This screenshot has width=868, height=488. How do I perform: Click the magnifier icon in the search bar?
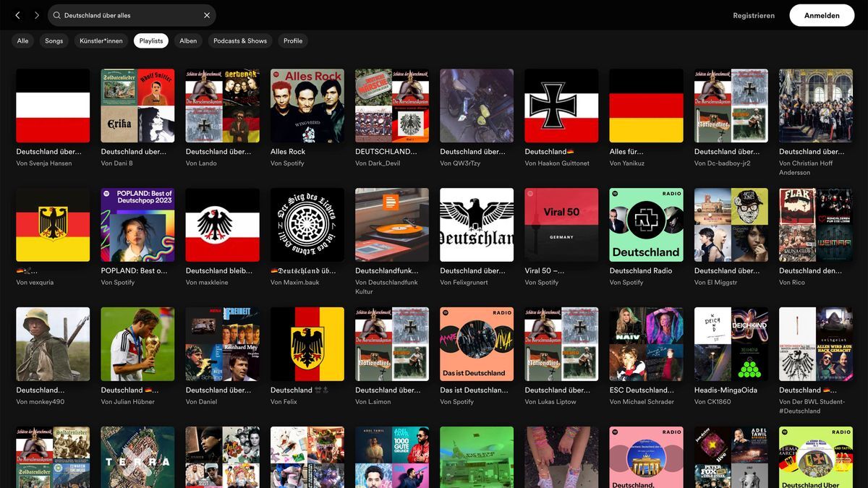coord(57,15)
